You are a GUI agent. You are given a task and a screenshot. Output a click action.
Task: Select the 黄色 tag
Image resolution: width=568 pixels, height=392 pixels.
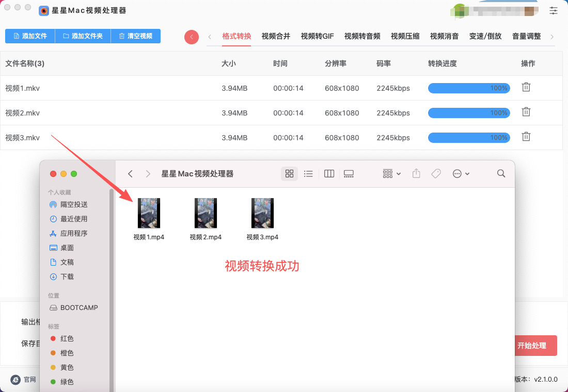[62, 367]
